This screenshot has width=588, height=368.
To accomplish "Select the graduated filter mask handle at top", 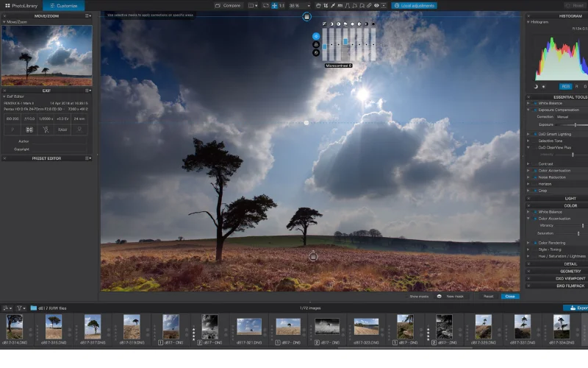I will [306, 16].
